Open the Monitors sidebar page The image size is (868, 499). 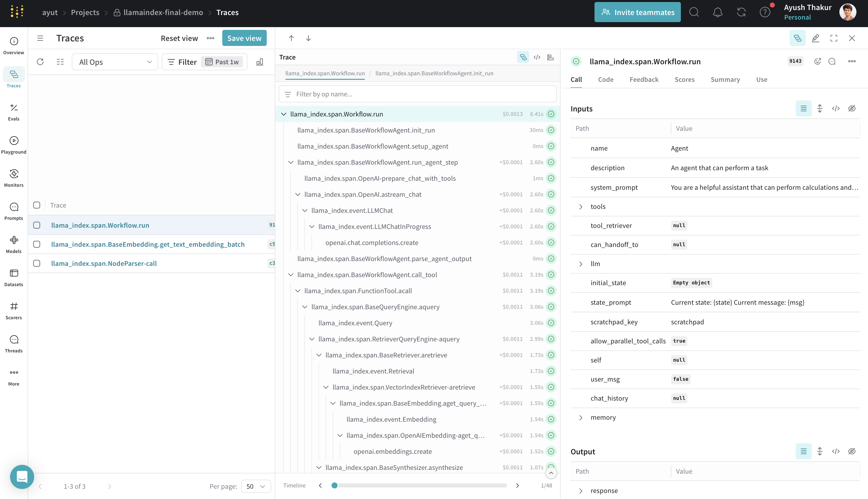coord(14,178)
